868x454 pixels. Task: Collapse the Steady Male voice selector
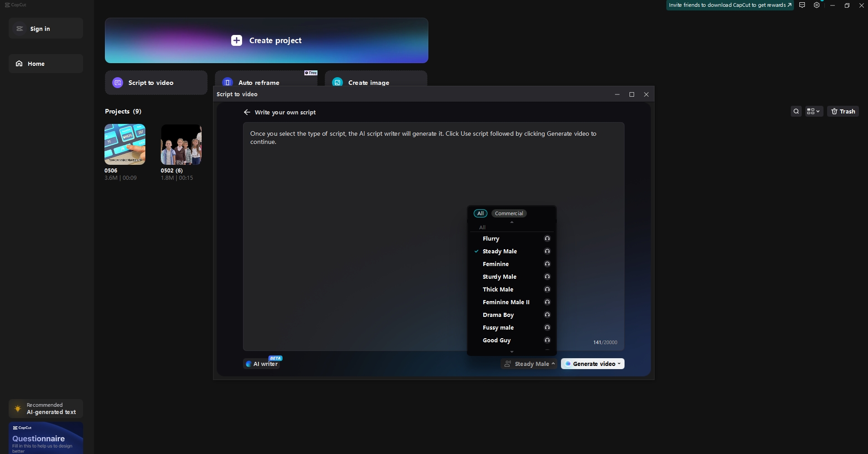(553, 364)
